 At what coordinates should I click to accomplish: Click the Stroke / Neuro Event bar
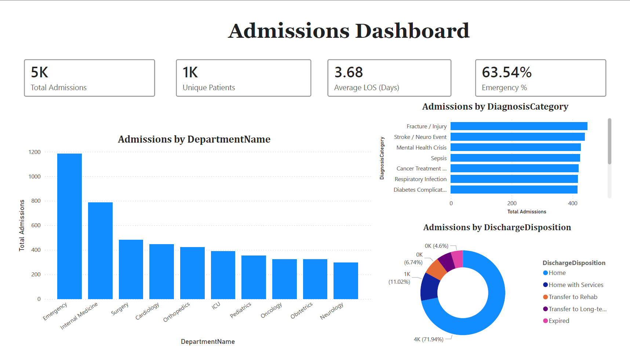click(518, 137)
